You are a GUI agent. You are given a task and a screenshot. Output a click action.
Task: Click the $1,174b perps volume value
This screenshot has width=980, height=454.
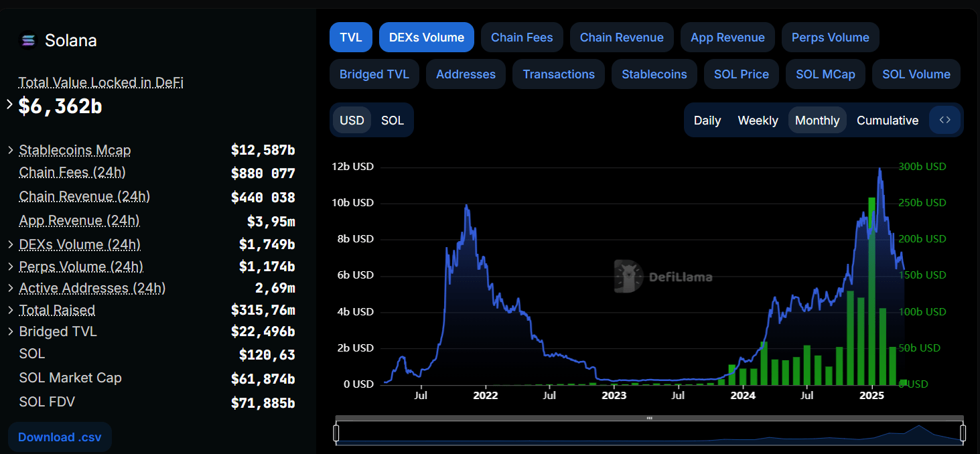(267, 267)
